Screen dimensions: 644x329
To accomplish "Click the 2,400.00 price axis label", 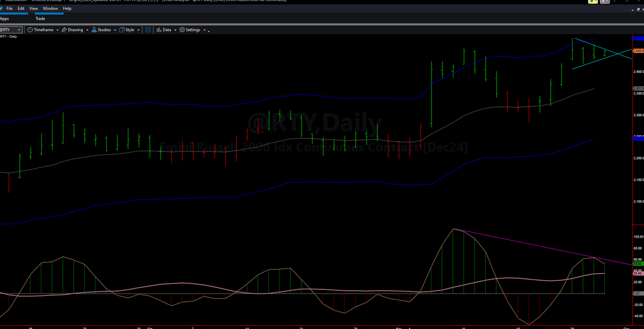I will tap(638, 71).
